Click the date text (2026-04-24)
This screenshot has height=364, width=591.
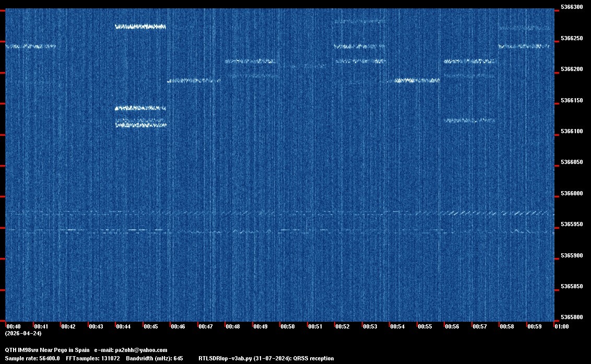click(23, 333)
